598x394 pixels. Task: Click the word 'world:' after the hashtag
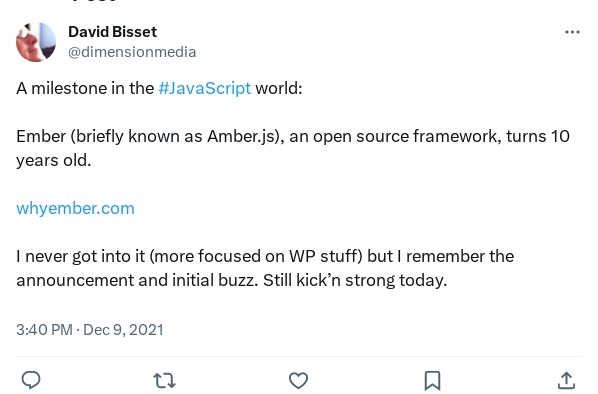point(278,88)
